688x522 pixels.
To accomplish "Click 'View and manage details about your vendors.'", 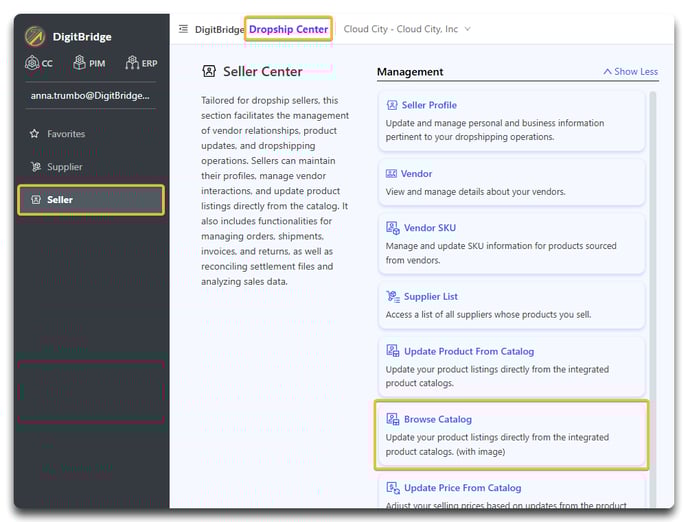I will (476, 192).
